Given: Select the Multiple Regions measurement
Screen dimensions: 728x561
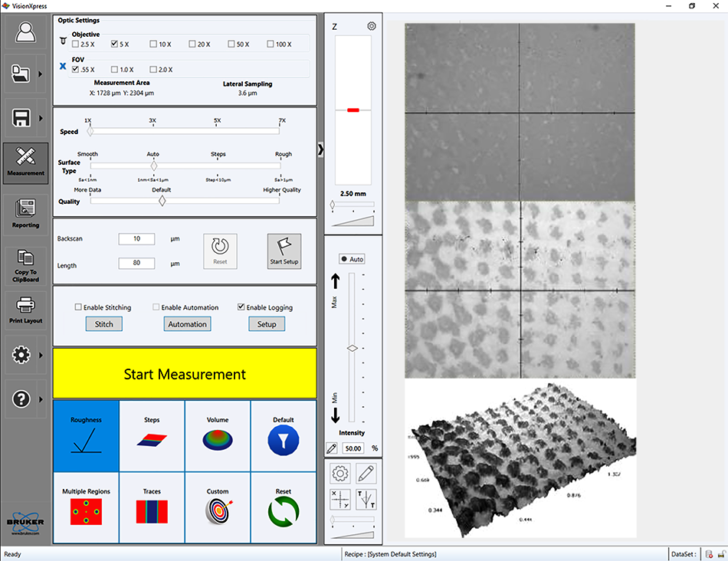Looking at the screenshot, I should (x=86, y=507).
